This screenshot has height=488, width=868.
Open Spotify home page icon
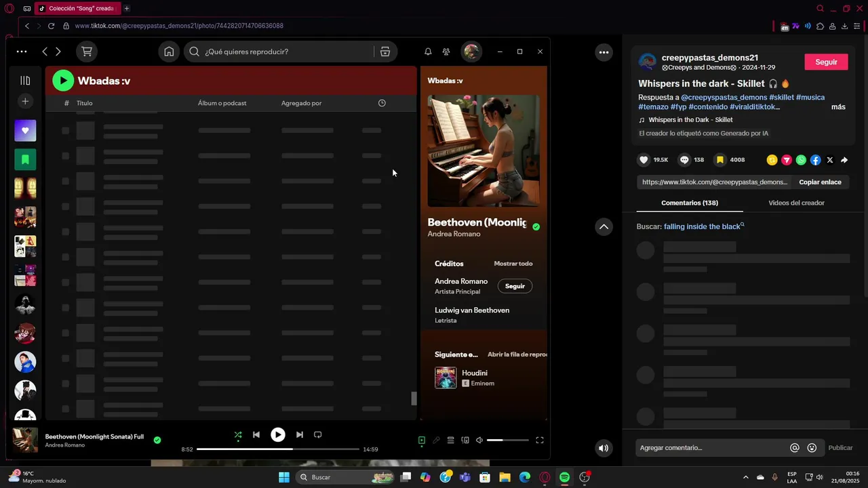pos(169,52)
